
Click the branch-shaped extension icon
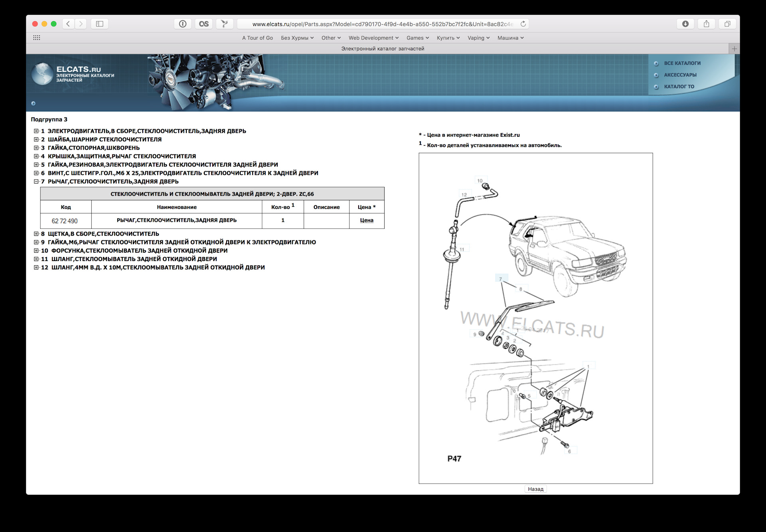coord(225,24)
